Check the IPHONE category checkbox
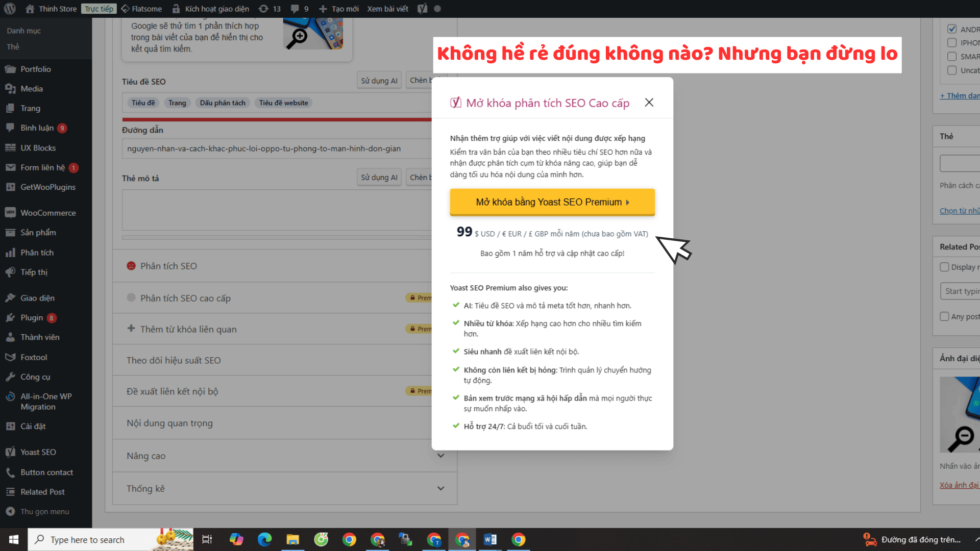Image resolution: width=980 pixels, height=551 pixels. point(952,42)
